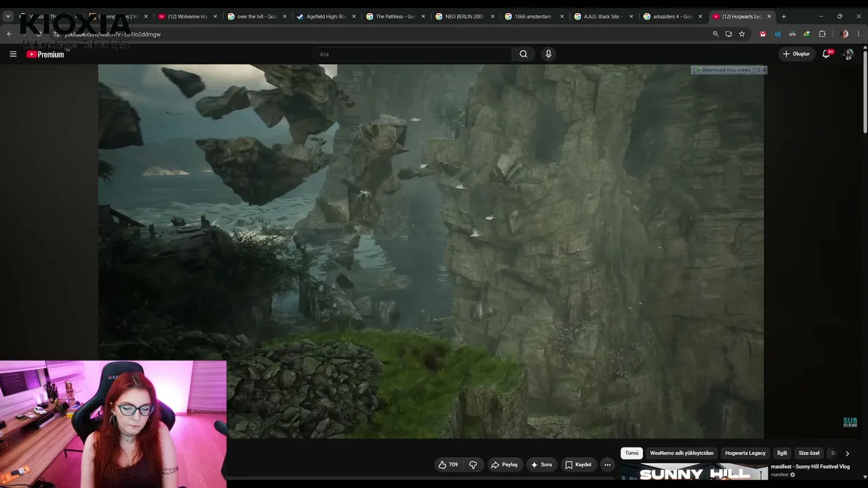Dislike the video with thumbs down
Viewport: 868px width, 488px height.
pos(473,465)
